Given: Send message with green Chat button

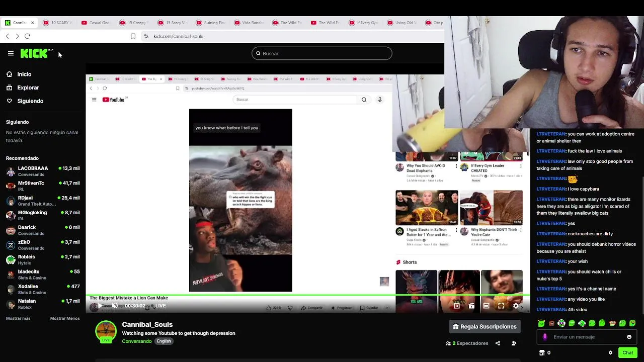Looking at the screenshot, I should (627, 352).
